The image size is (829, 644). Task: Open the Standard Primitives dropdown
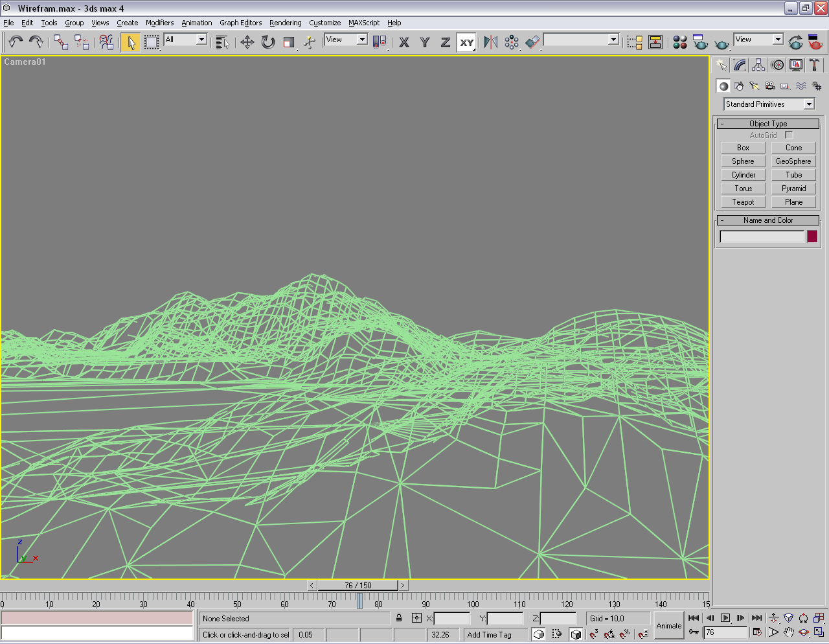click(x=769, y=104)
